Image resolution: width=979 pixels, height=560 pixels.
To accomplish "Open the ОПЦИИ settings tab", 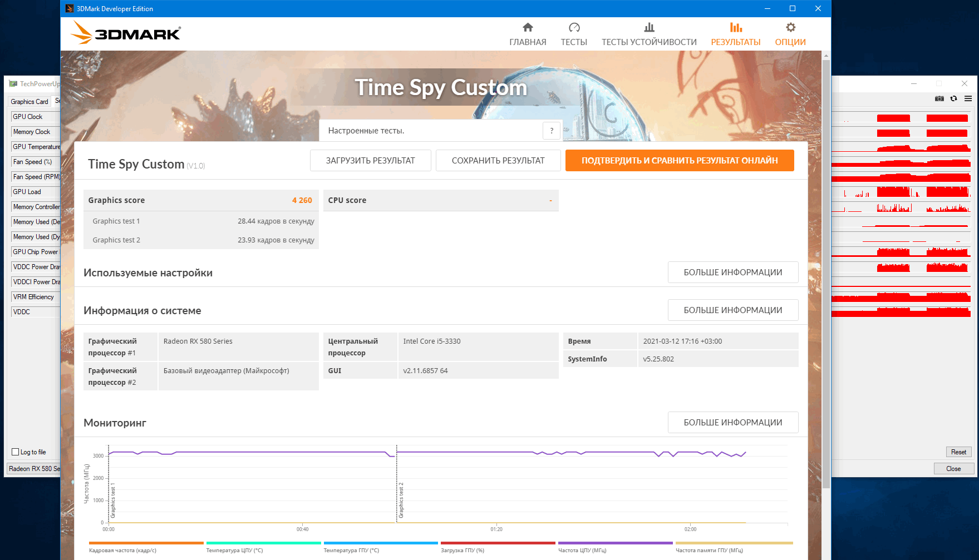I will 790,34.
